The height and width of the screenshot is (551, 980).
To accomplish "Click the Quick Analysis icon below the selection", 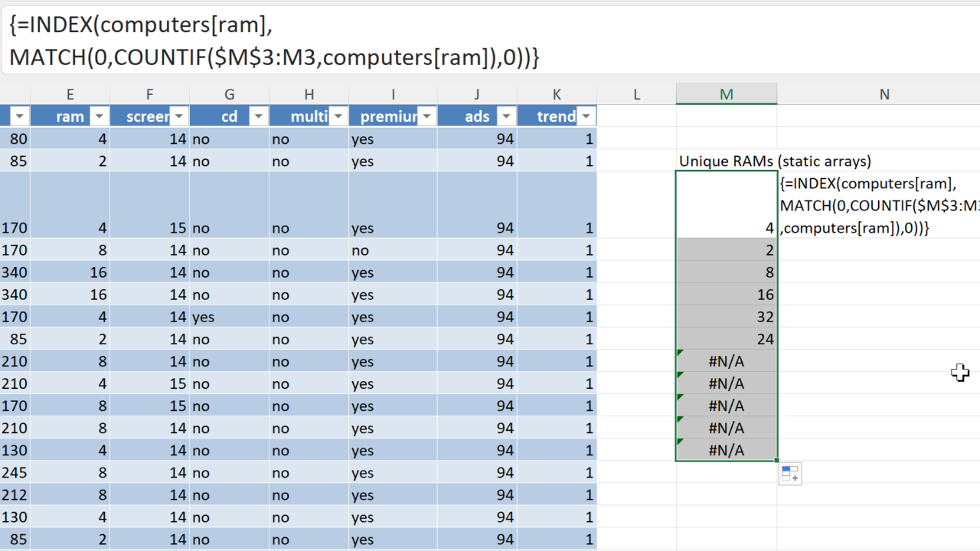I will coord(790,474).
